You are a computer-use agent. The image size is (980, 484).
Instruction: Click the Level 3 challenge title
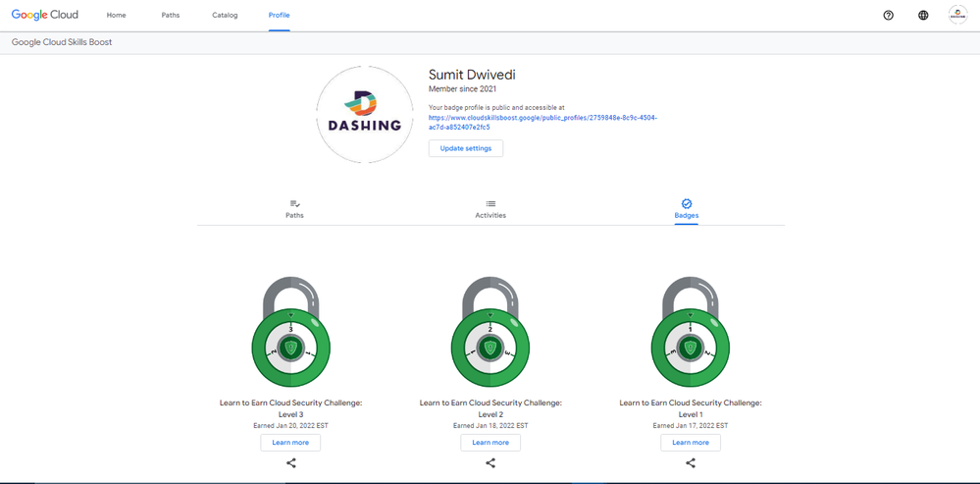coord(291,408)
